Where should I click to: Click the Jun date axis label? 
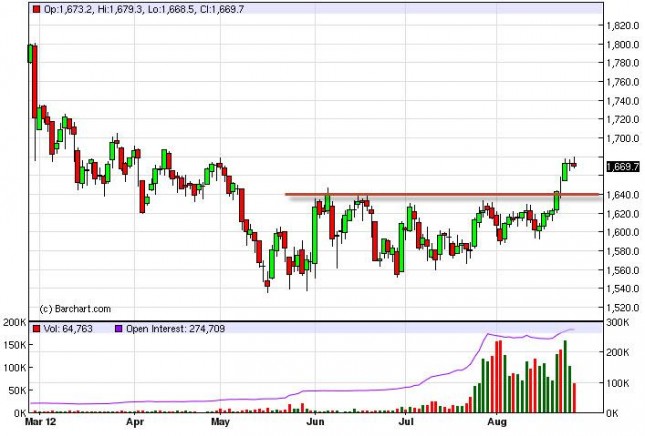[x=316, y=422]
